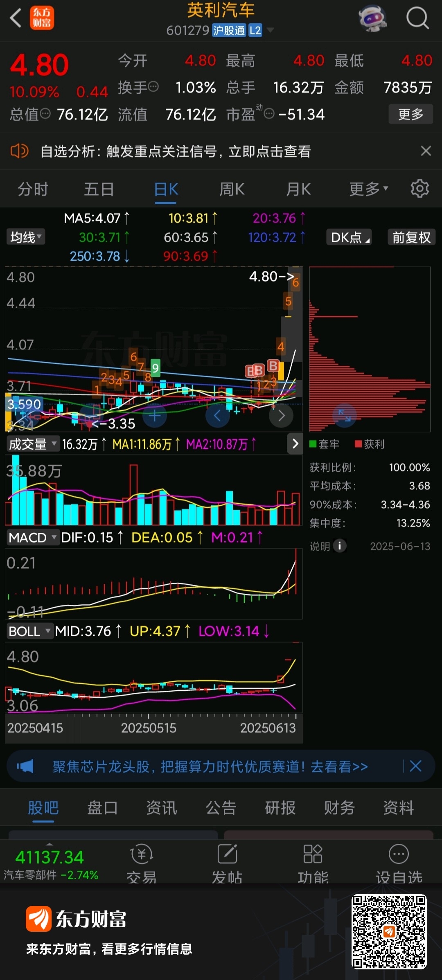Open the 财务 tab
442x980 pixels.
(x=339, y=808)
